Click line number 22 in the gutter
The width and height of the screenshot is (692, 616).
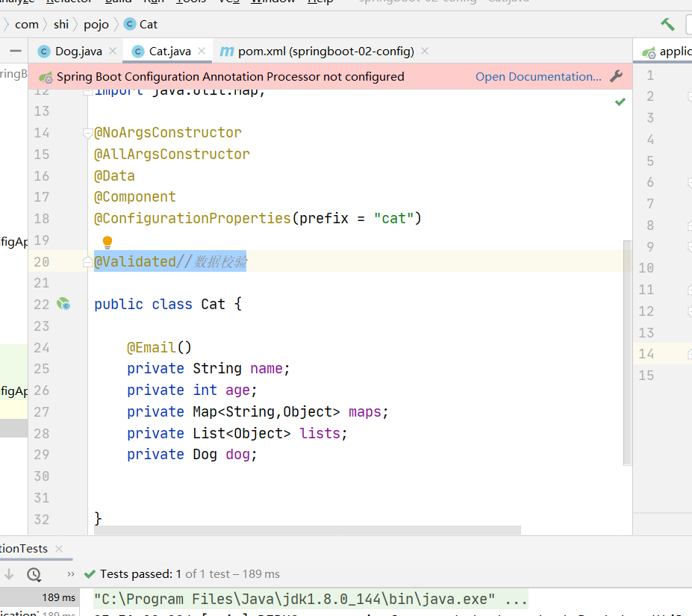(x=42, y=304)
